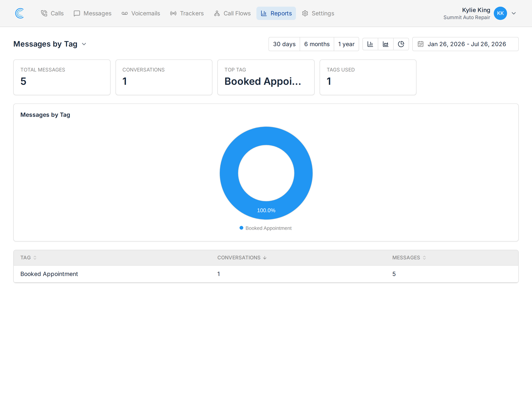
Task: Sort table by Messages column
Action: tap(409, 257)
